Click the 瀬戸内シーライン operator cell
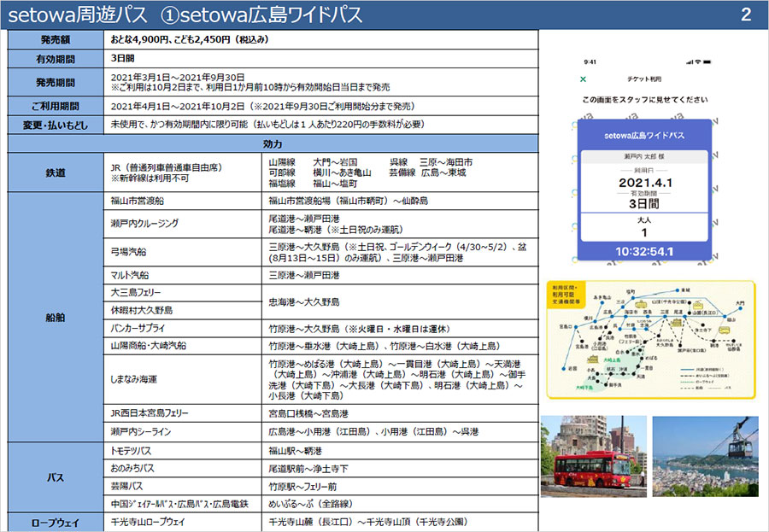 coord(183,431)
